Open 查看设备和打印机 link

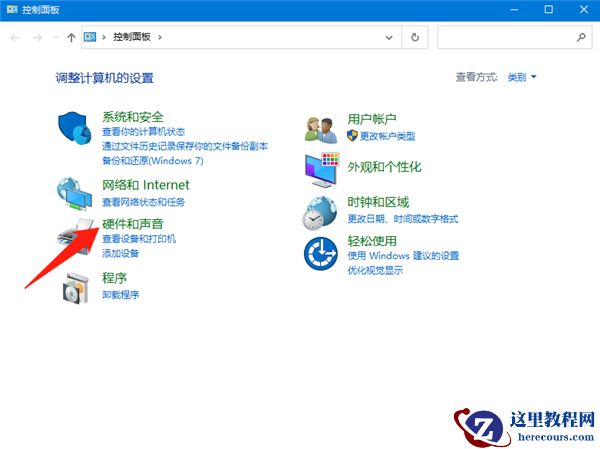(x=139, y=239)
